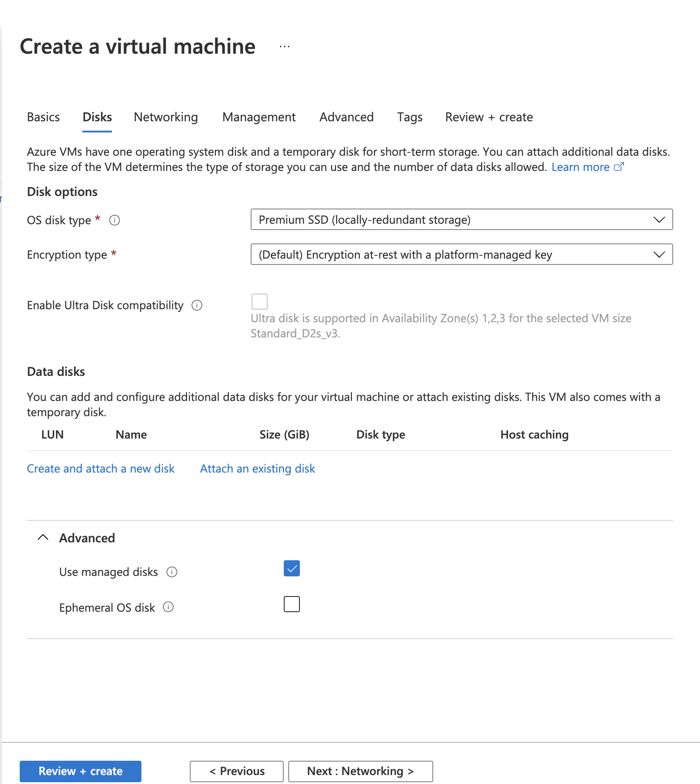Click the Learn more external link icon
700x784 pixels.
click(x=619, y=166)
